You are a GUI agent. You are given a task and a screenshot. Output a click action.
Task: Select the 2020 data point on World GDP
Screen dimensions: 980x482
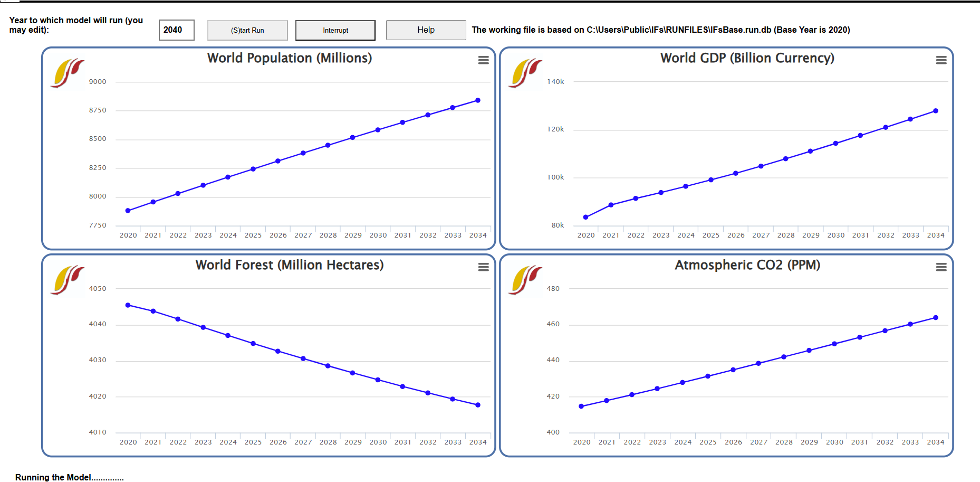585,217
